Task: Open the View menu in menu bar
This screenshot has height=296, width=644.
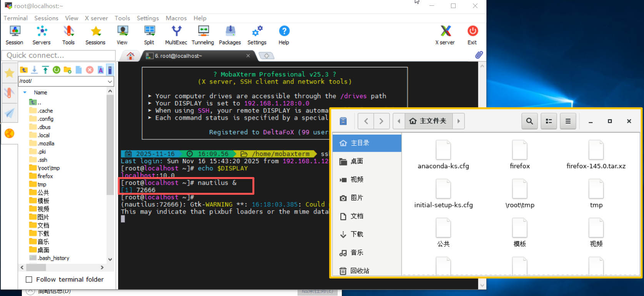Action: coord(72,18)
